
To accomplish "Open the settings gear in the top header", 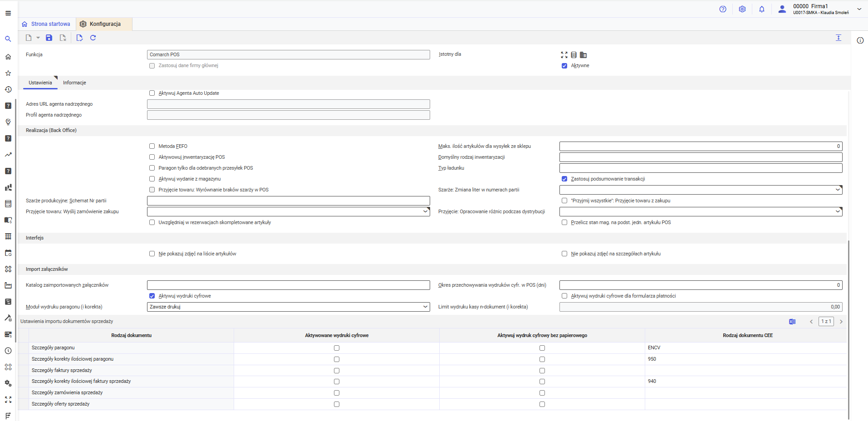I will 742,9.
